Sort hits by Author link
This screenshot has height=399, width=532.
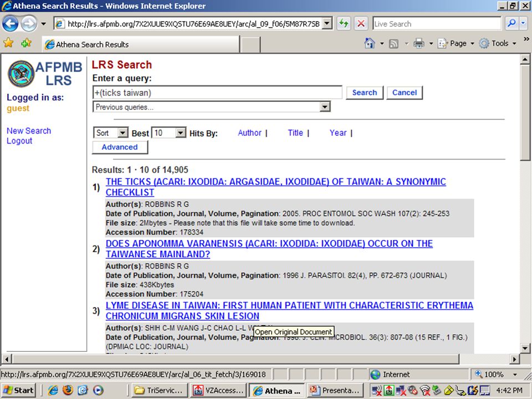tap(249, 132)
